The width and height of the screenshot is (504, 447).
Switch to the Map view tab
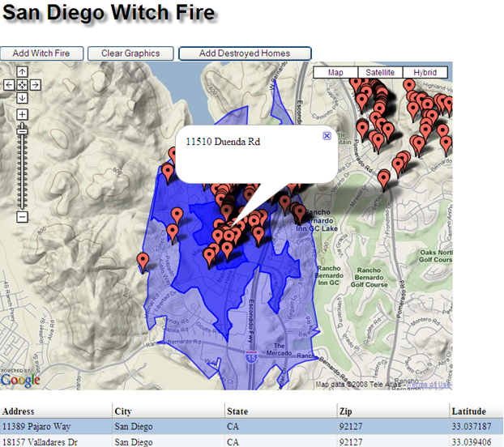[x=335, y=73]
